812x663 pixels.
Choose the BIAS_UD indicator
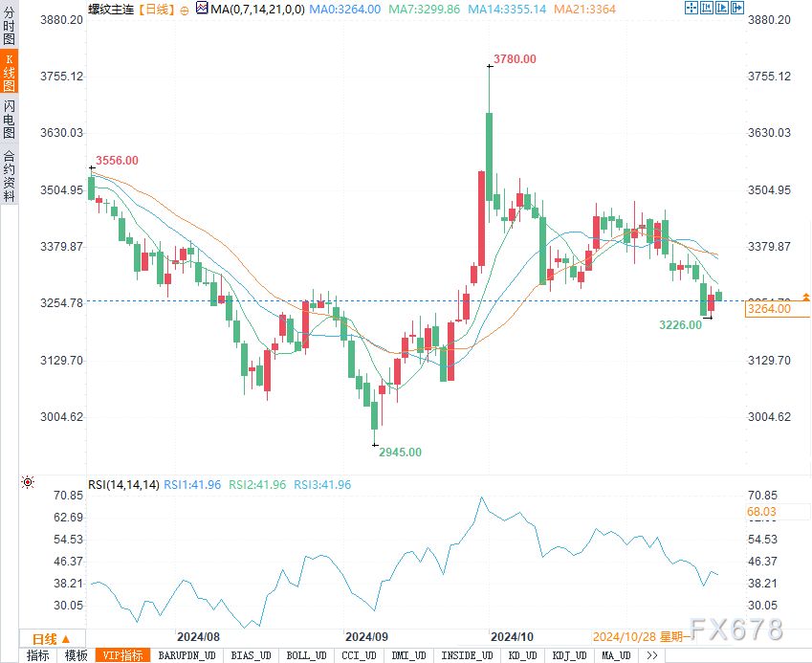(252, 655)
